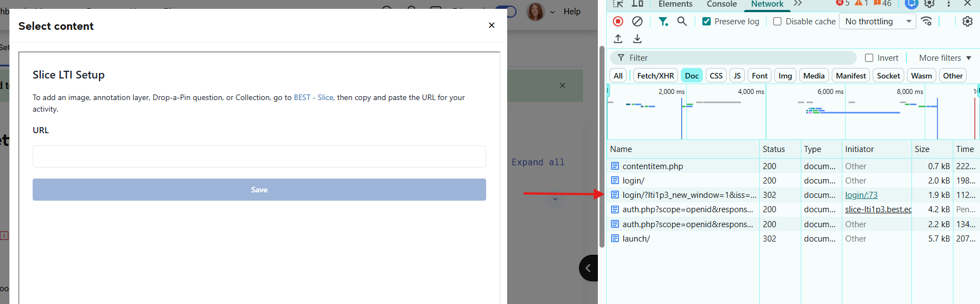This screenshot has height=304, width=980.
Task: Filter requests by Socket
Action: pos(888,76)
